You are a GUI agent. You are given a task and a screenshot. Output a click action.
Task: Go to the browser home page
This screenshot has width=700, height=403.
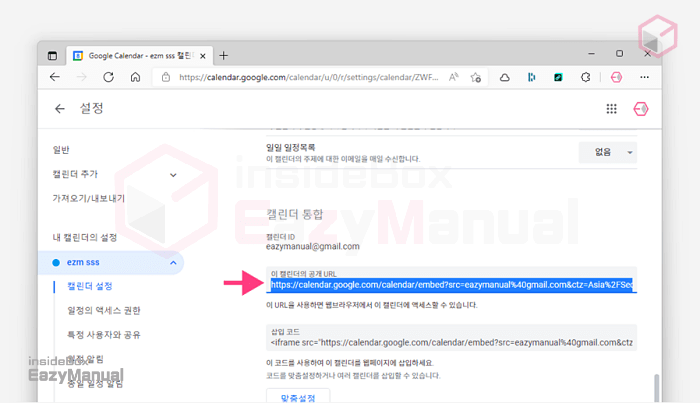[135, 77]
